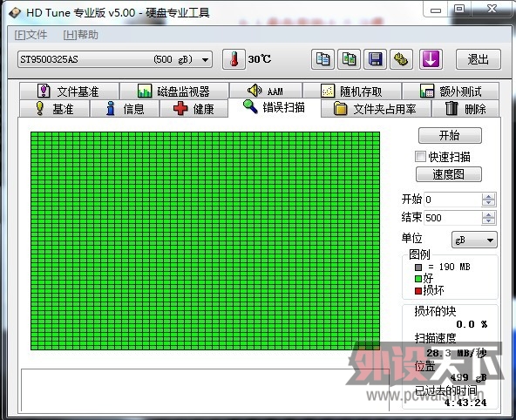The height and width of the screenshot is (420, 516).
Task: Click the 退出 exit button
Action: tap(479, 59)
